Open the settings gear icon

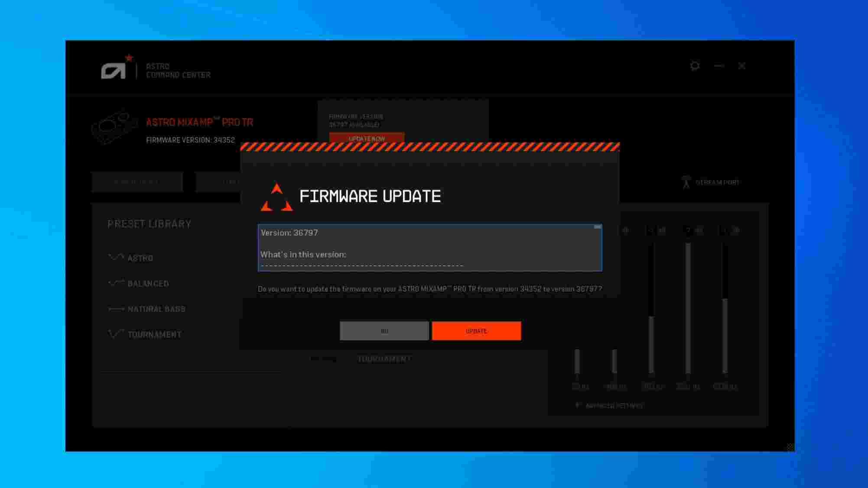pos(696,66)
